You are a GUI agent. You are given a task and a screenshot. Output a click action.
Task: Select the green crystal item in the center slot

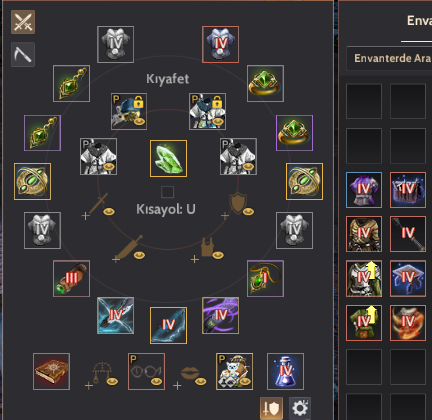[x=168, y=158]
